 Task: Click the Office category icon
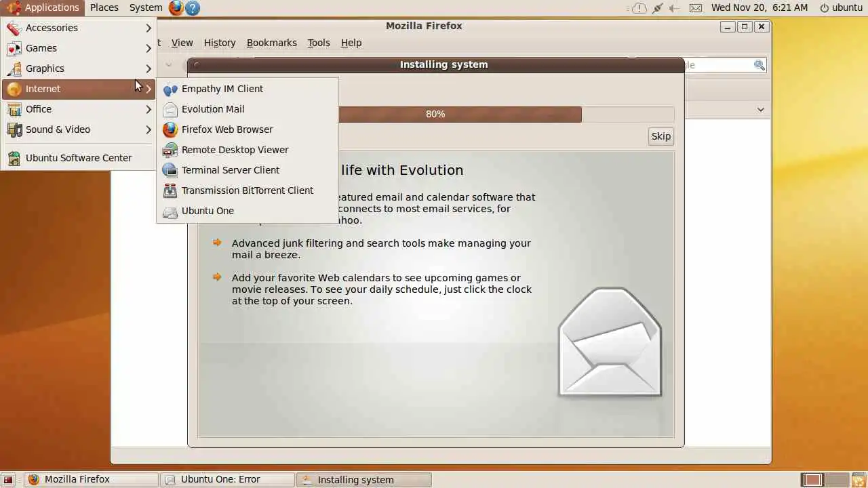(x=14, y=109)
